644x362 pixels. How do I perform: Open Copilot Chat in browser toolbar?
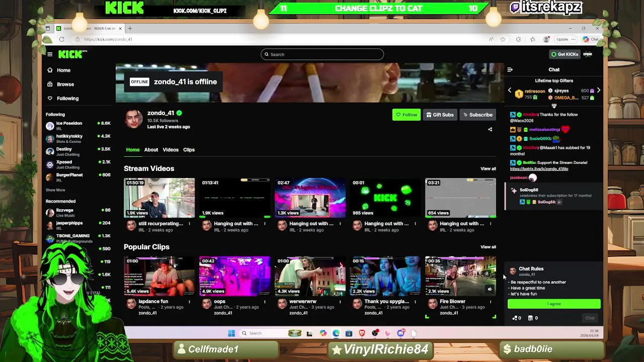coord(591,39)
